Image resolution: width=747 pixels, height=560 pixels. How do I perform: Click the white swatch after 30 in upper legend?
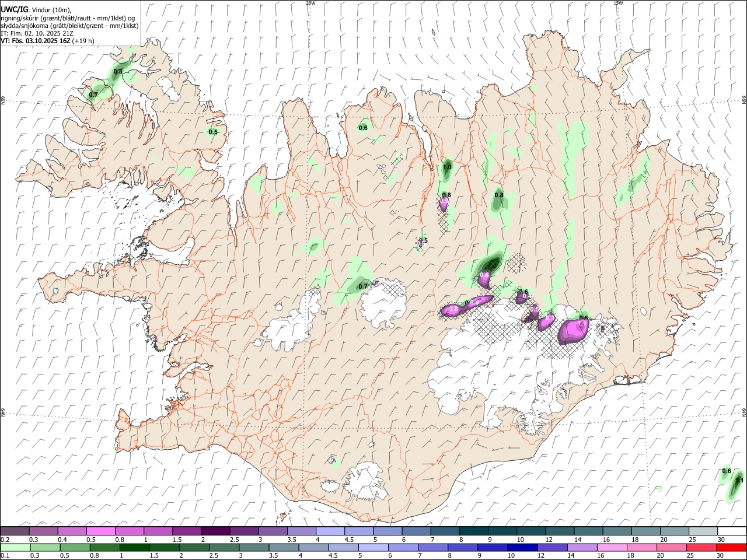[x=731, y=531]
